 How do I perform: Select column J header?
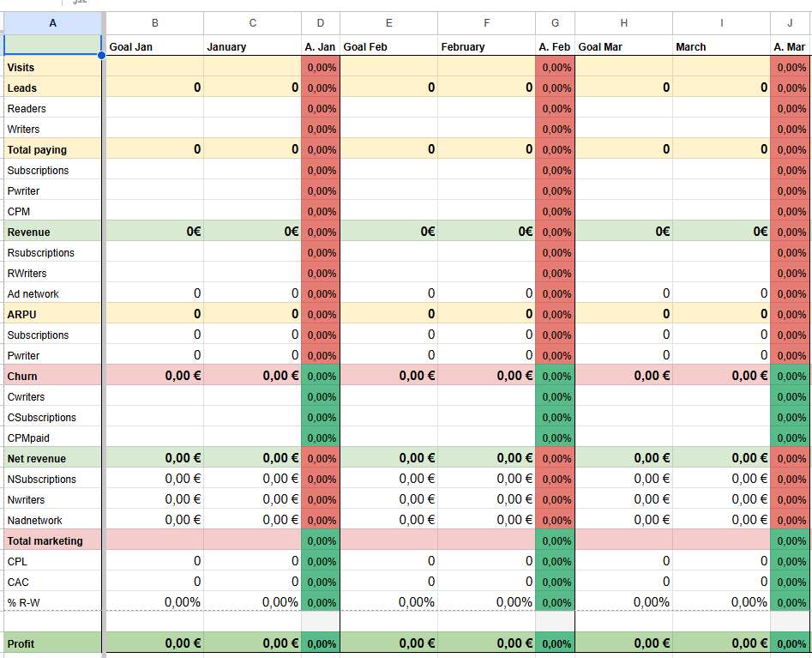click(x=790, y=23)
